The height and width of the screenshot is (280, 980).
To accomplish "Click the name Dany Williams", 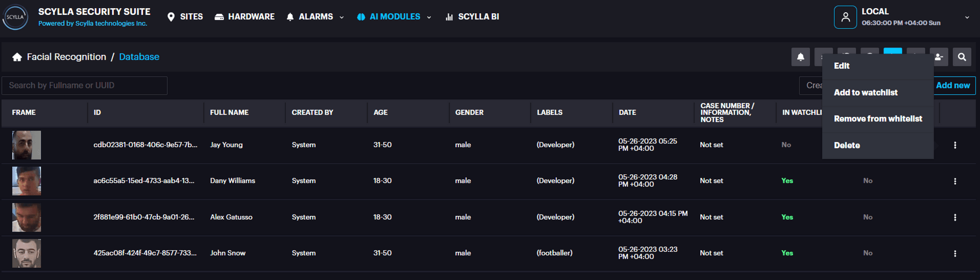I will [232, 180].
